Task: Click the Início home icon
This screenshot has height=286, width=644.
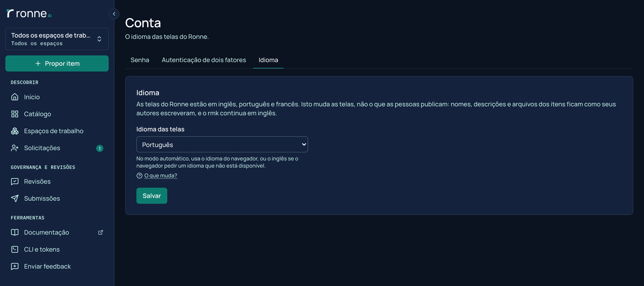Action: pos(15,97)
